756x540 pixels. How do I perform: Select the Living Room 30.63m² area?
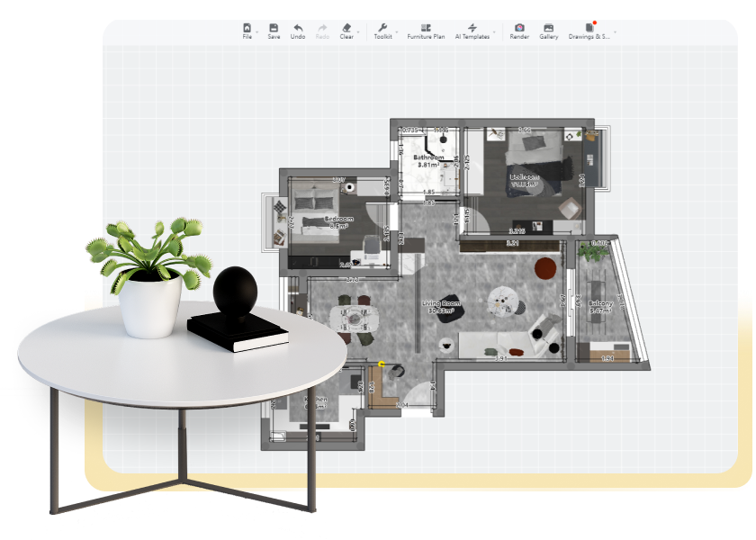click(x=441, y=306)
